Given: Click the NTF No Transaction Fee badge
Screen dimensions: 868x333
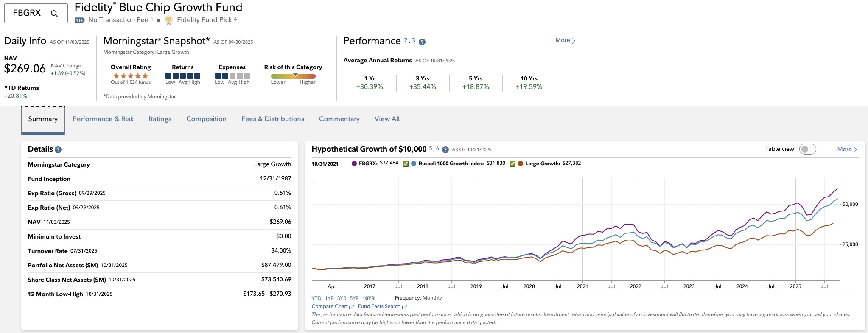Looking at the screenshot, I should pos(79,20).
